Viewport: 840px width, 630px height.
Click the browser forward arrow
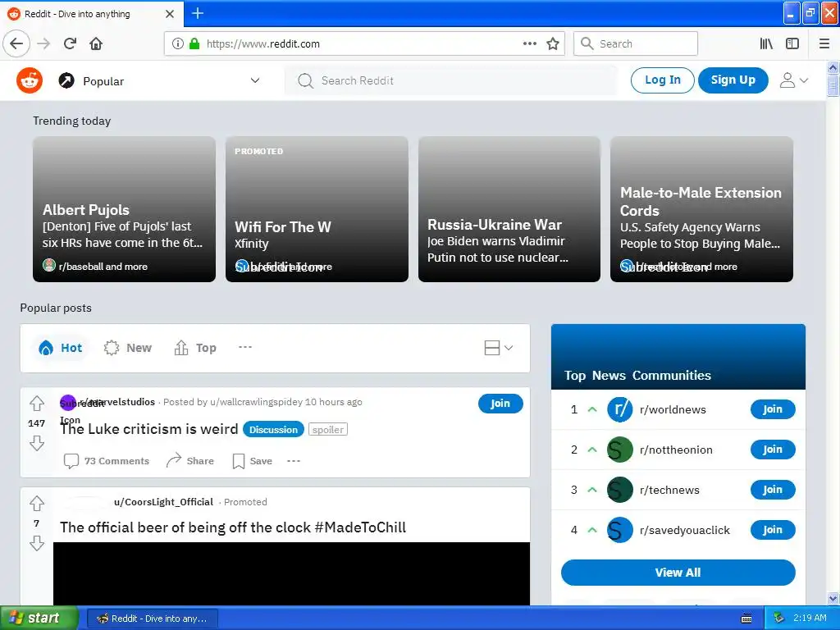(43, 43)
